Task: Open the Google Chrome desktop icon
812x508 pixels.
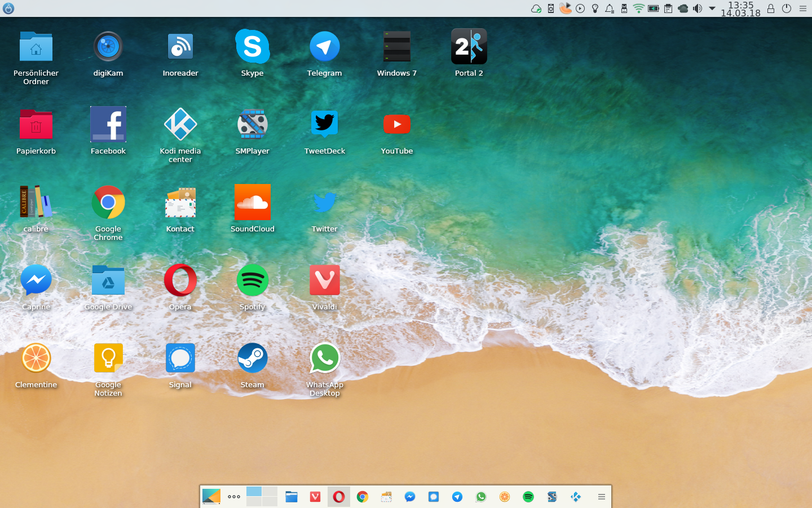Action: click(108, 203)
